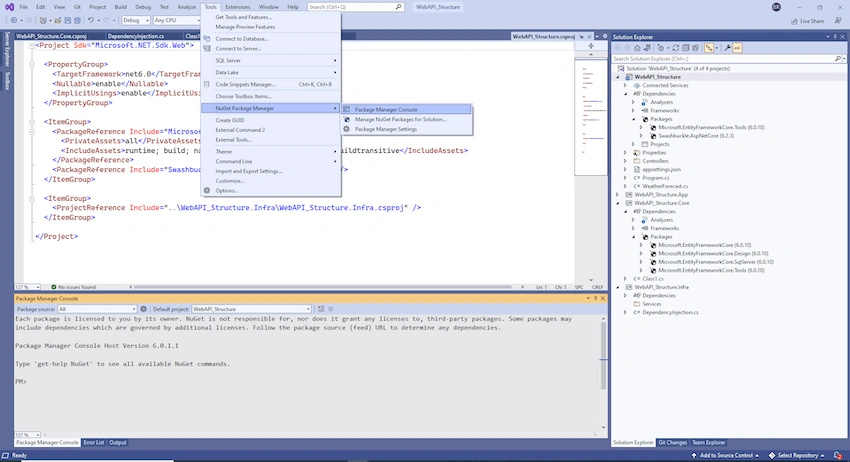Switch to the Error List tab

(93, 442)
